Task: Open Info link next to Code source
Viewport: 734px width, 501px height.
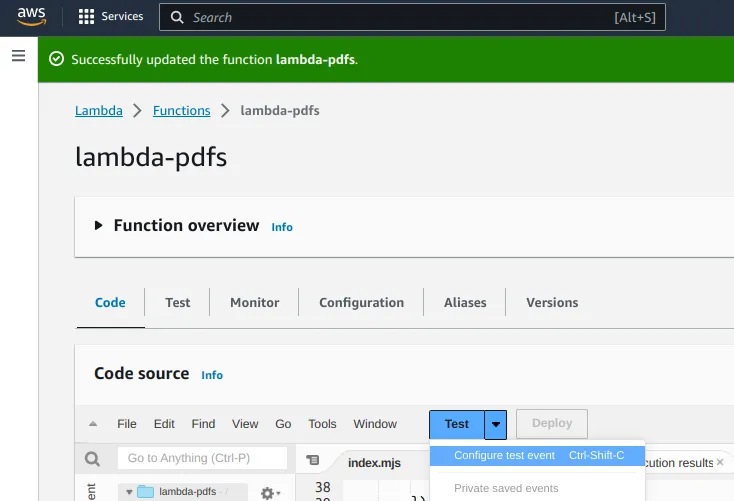Action: (212, 375)
